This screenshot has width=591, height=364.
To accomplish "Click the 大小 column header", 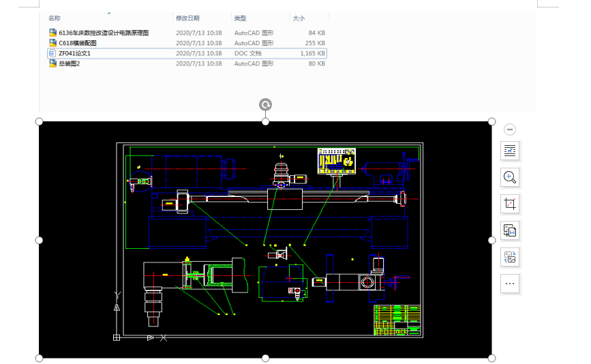I will (299, 18).
